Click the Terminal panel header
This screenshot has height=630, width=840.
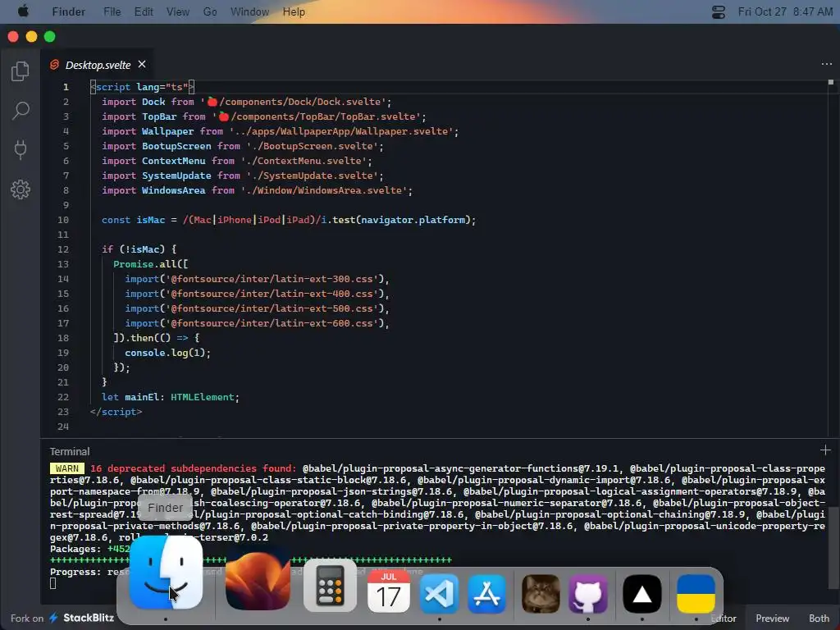click(x=70, y=452)
